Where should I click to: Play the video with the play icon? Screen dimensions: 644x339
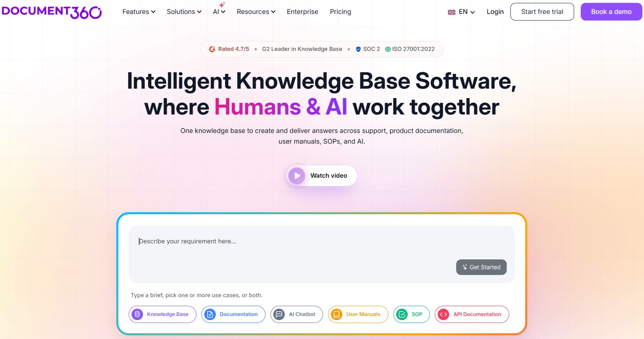[x=297, y=176]
